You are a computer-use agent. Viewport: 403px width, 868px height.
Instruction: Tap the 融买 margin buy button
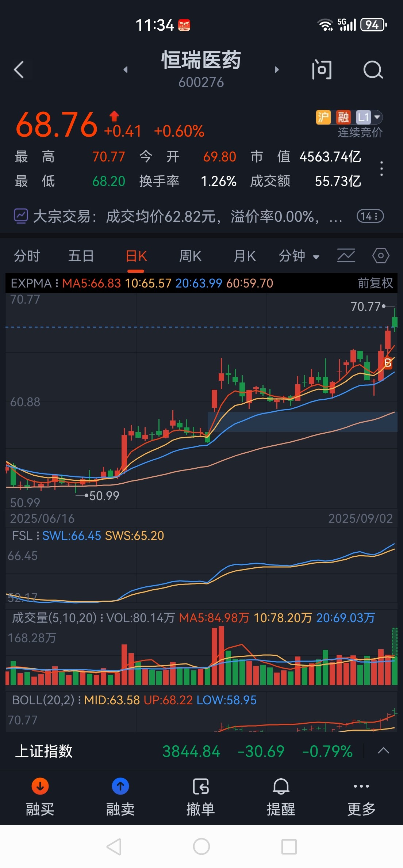point(40,797)
